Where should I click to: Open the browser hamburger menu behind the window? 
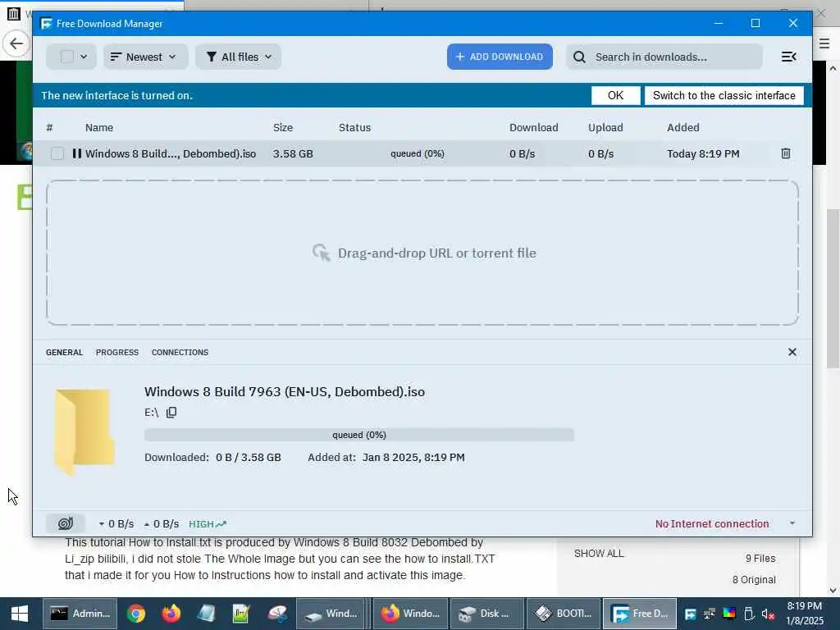825,43
